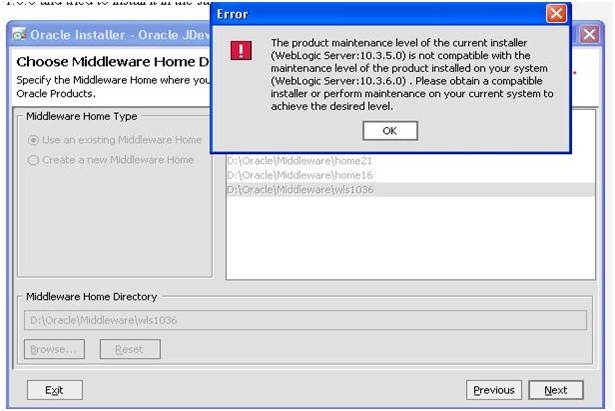This screenshot has height=411, width=615.
Task: Click the Exit button
Action: point(55,390)
